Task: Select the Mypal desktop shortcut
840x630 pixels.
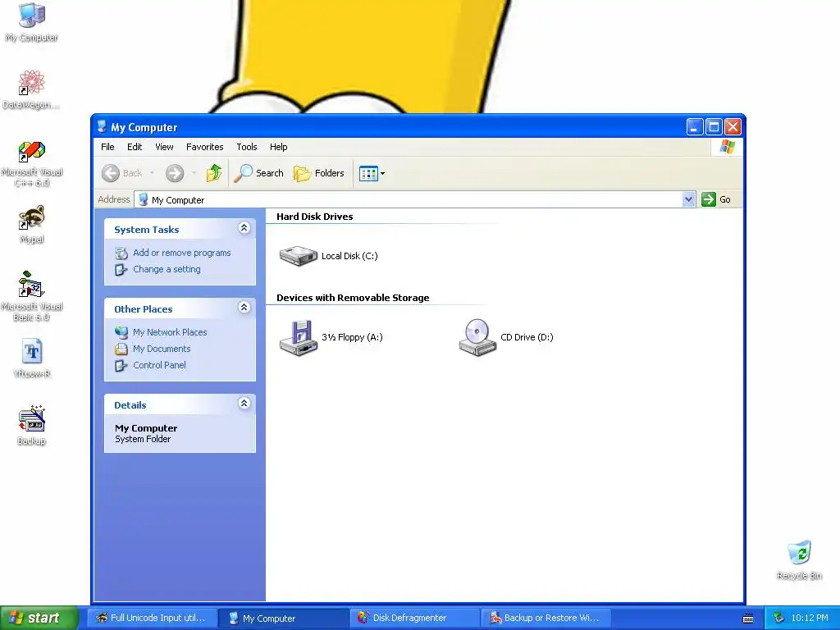Action: [32, 225]
